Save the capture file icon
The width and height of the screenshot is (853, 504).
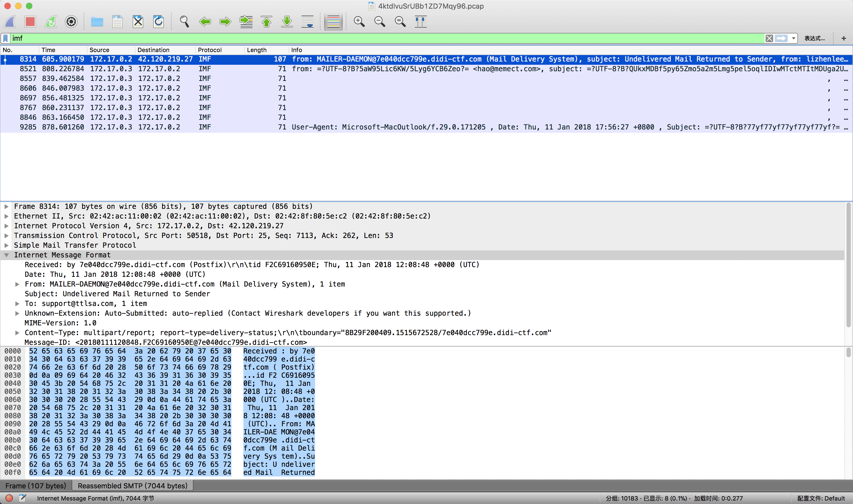(117, 22)
